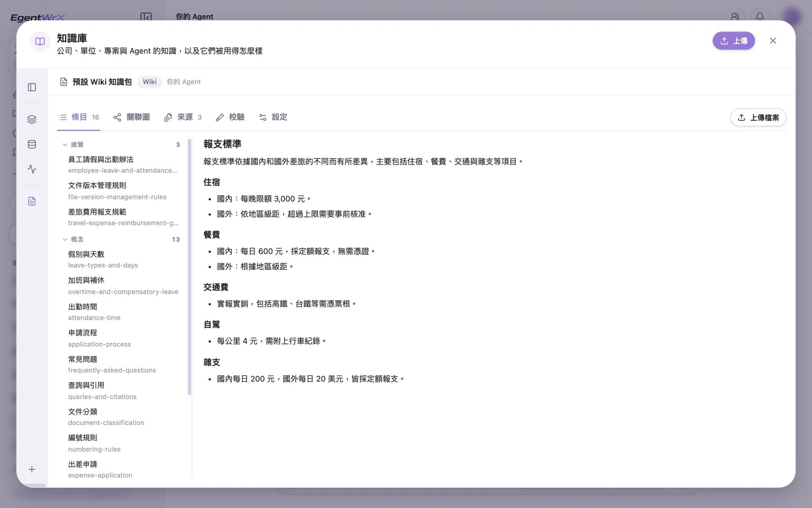
Task: Close the 知識庫 dialog with the X
Action: (773, 41)
